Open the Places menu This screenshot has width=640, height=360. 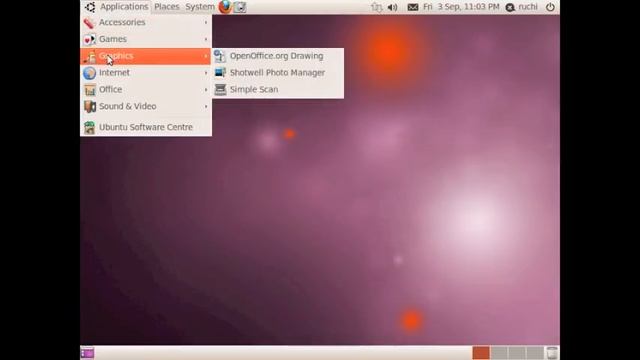point(167,7)
